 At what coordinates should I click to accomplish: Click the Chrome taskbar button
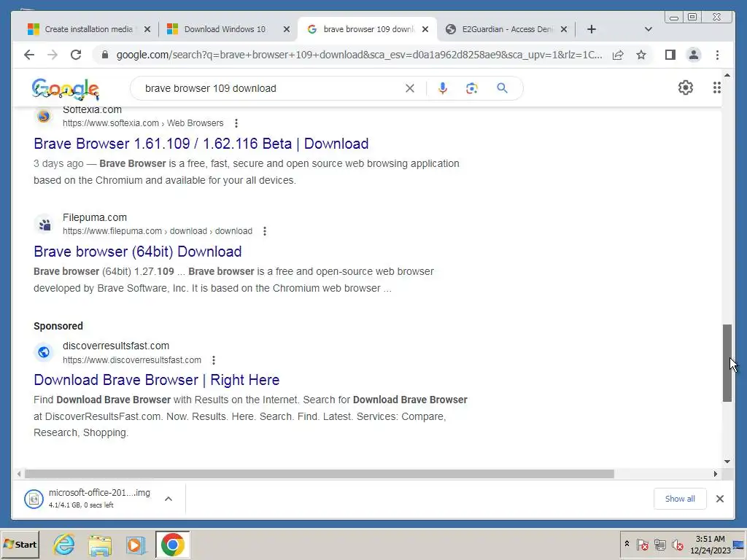172,544
